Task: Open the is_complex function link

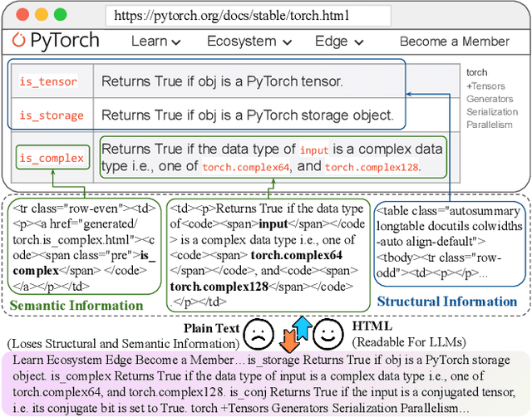Action: (52, 158)
